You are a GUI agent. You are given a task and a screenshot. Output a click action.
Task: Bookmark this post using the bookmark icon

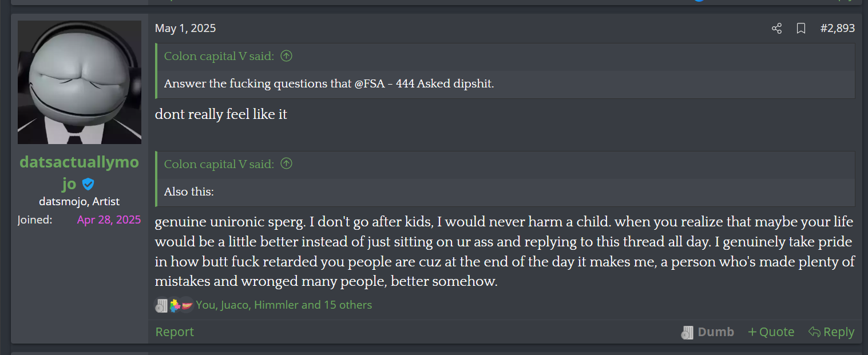click(801, 29)
